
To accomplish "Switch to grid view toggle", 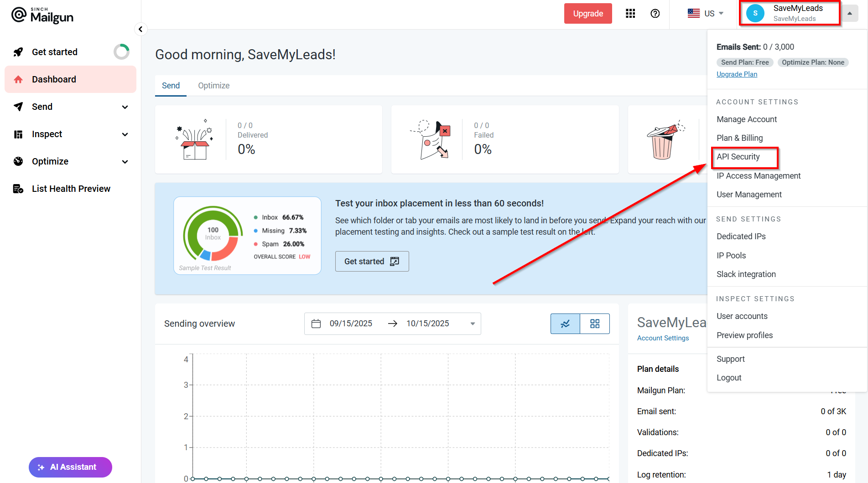I will click(x=595, y=324).
